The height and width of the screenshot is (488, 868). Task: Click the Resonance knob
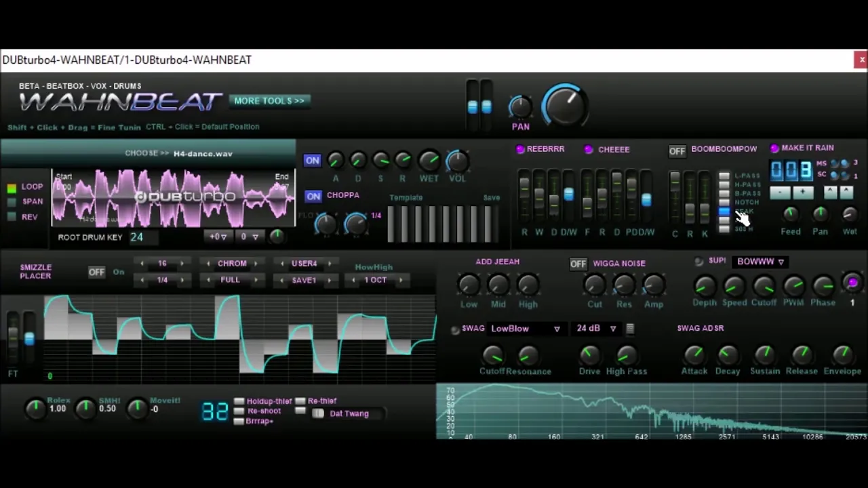click(x=528, y=354)
